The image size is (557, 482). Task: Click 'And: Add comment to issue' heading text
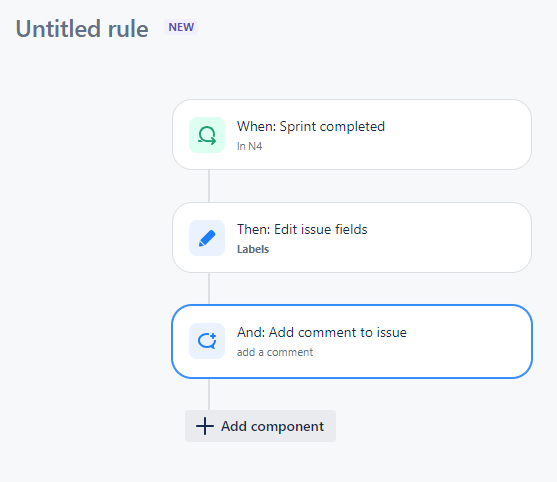coord(322,332)
